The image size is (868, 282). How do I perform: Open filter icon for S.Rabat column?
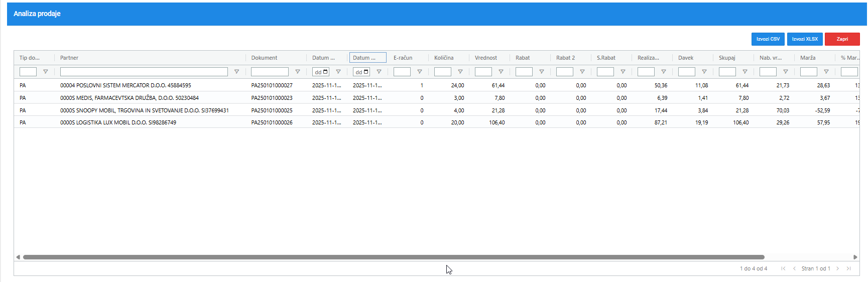pos(623,72)
